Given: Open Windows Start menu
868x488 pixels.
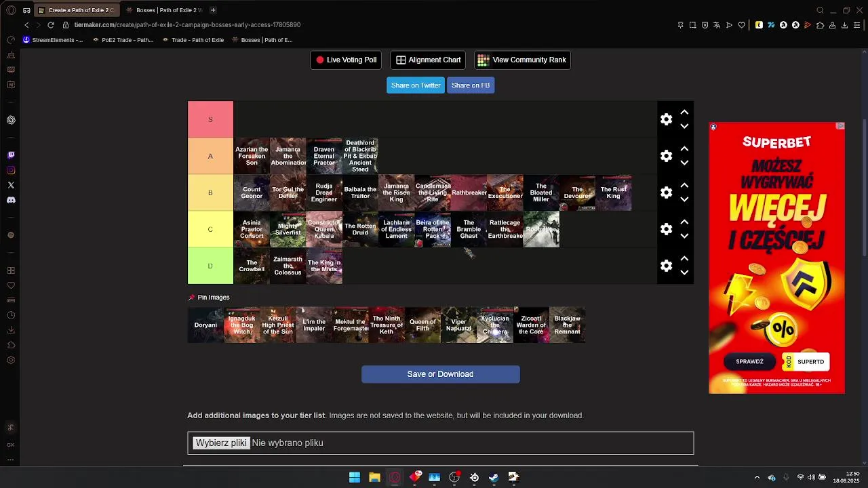Looking at the screenshot, I should coord(355,478).
